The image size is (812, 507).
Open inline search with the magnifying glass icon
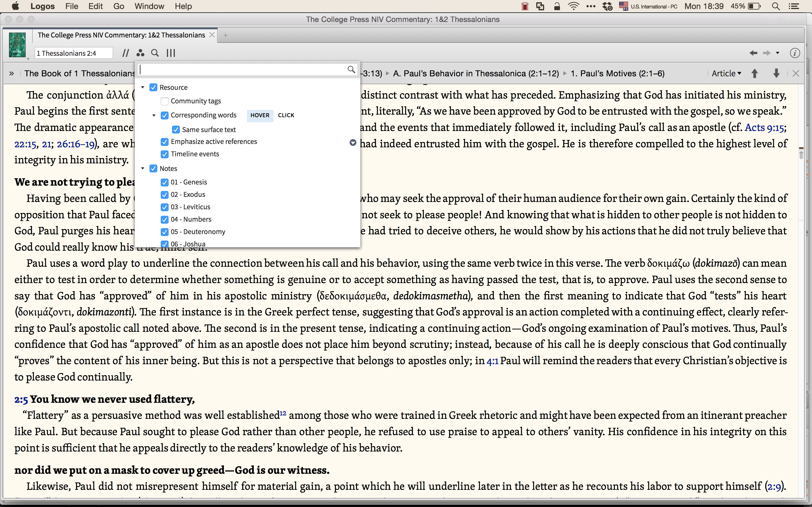pyautogui.click(x=155, y=53)
